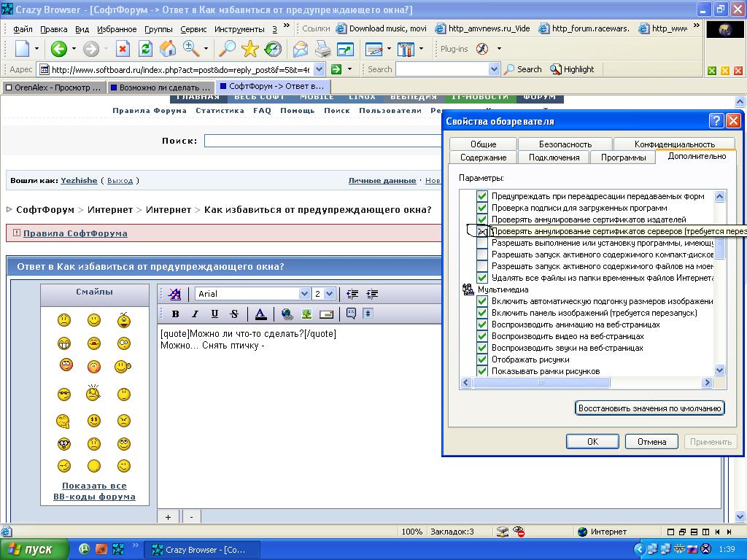
Task: Click the Highlight toolbar icon
Action: click(x=572, y=69)
